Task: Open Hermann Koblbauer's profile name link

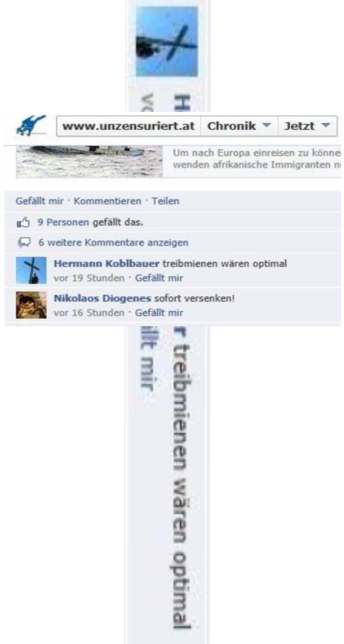Action: tap(107, 264)
